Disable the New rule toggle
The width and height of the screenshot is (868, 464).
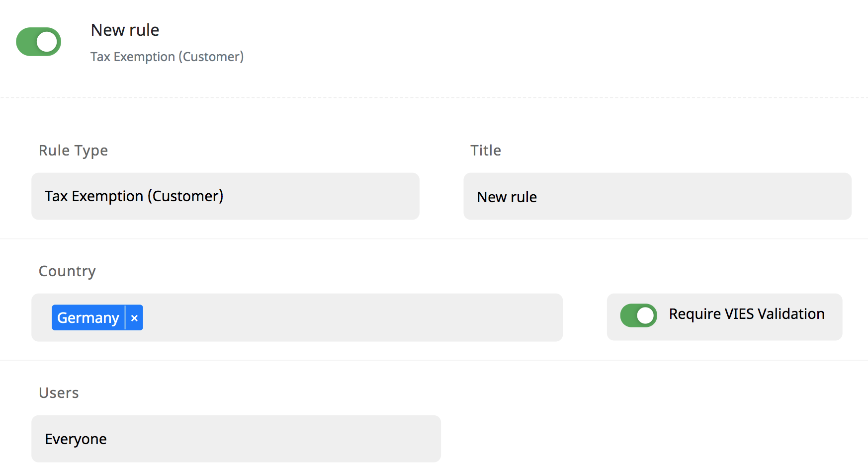pyautogui.click(x=38, y=42)
